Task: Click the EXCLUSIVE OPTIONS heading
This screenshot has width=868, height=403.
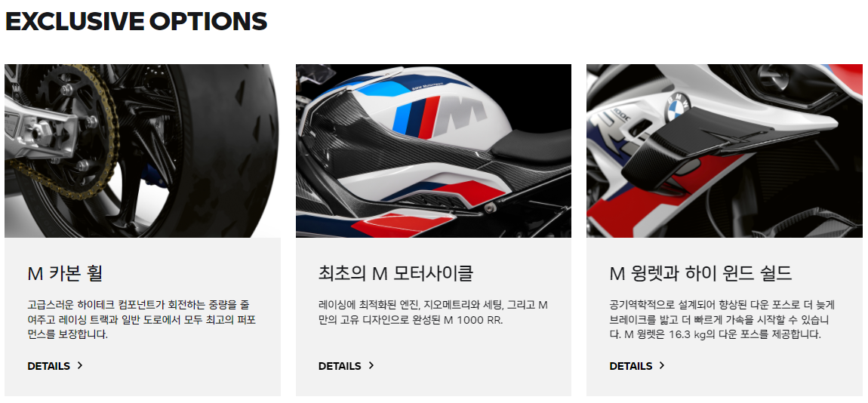Action: click(x=136, y=22)
